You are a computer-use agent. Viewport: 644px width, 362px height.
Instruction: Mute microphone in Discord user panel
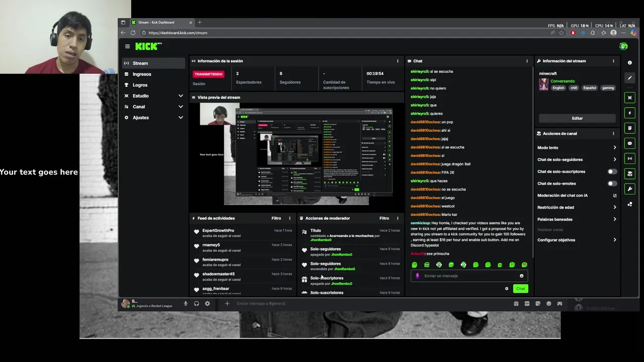click(186, 304)
